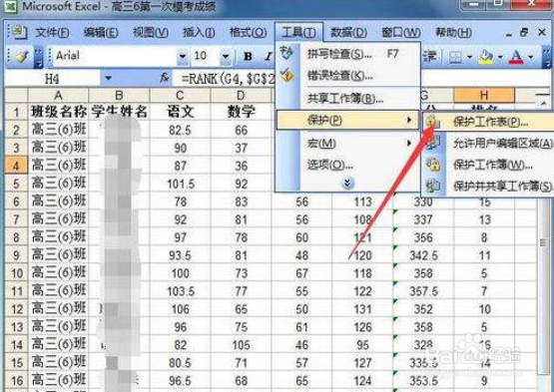Image resolution: width=554 pixels, height=392 pixels.
Task: Select row 10 header
Action: [16, 273]
